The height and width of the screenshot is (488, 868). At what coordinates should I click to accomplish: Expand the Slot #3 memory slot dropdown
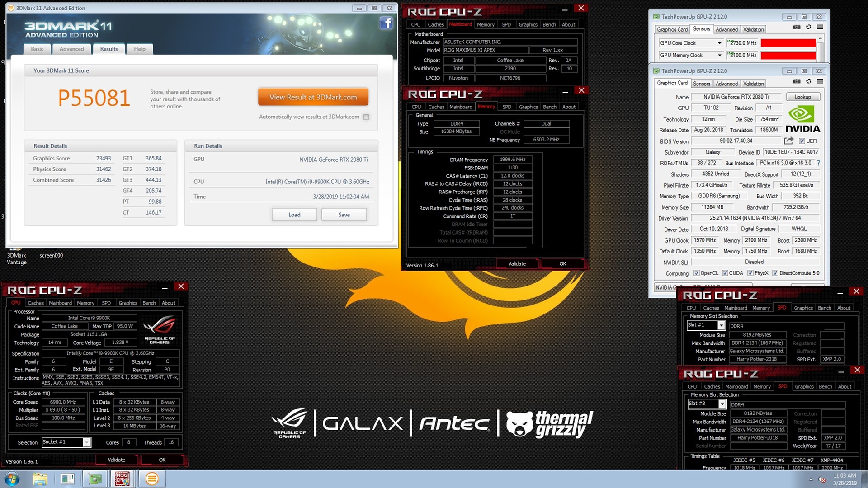722,404
